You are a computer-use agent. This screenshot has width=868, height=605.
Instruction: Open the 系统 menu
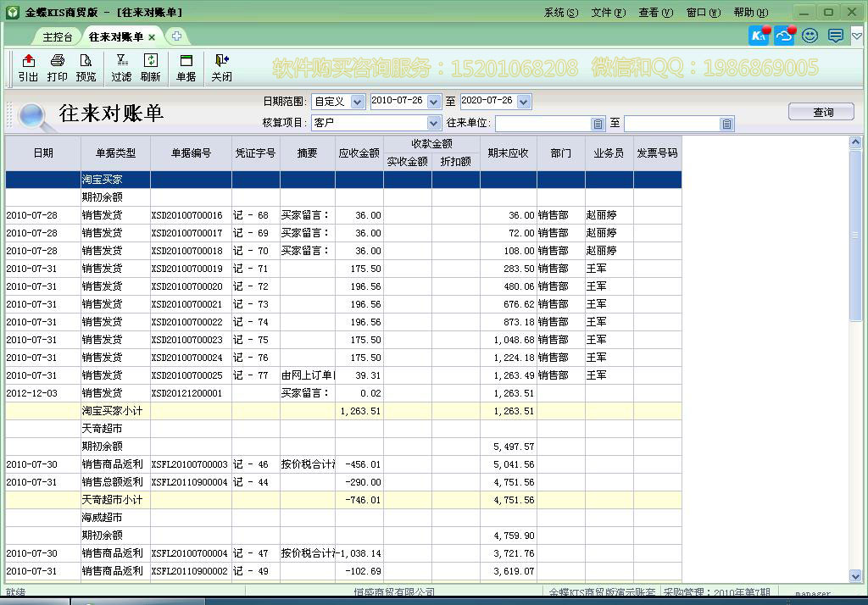click(x=560, y=13)
